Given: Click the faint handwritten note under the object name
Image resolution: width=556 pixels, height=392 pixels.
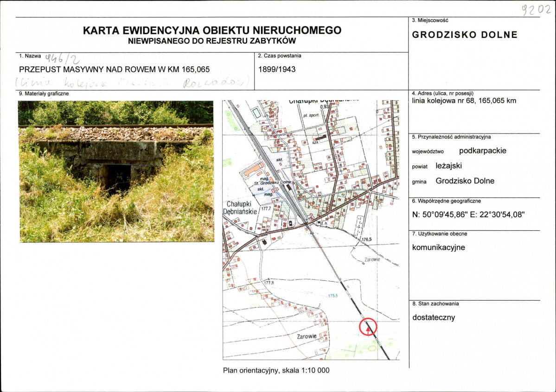Looking at the screenshot, I should pyautogui.click(x=133, y=82).
